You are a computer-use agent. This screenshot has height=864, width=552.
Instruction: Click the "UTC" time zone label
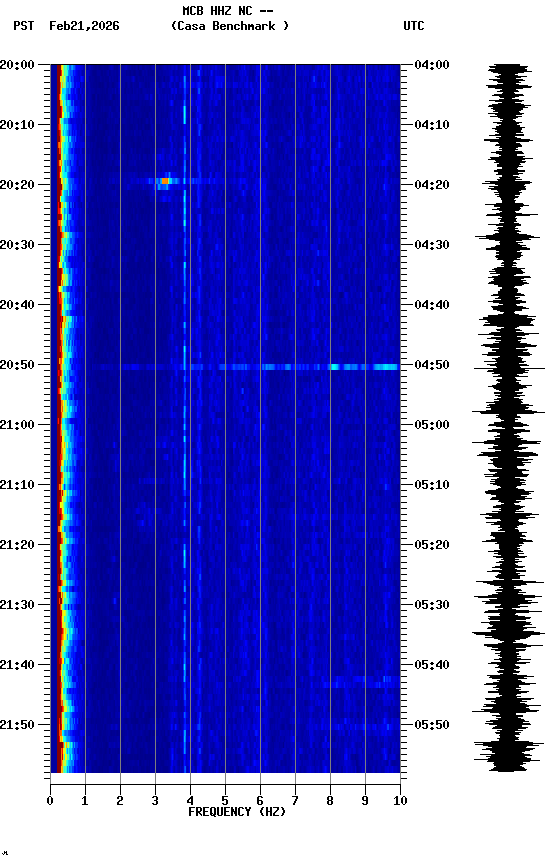[x=414, y=26]
